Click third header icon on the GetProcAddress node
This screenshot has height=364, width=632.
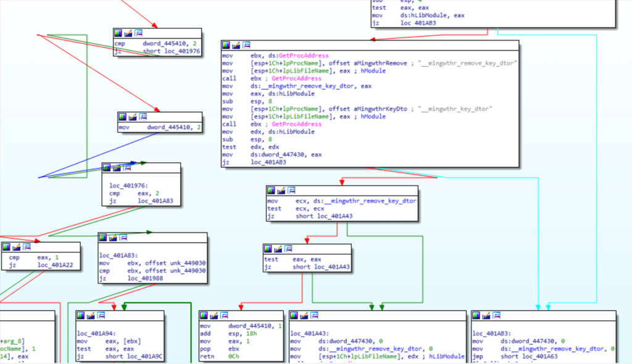coord(246,45)
